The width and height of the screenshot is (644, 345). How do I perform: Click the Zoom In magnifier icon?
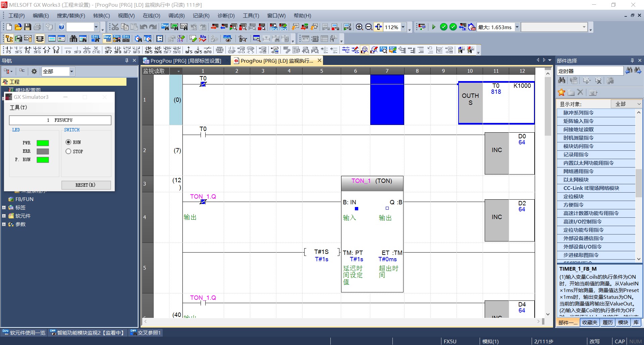[359, 27]
